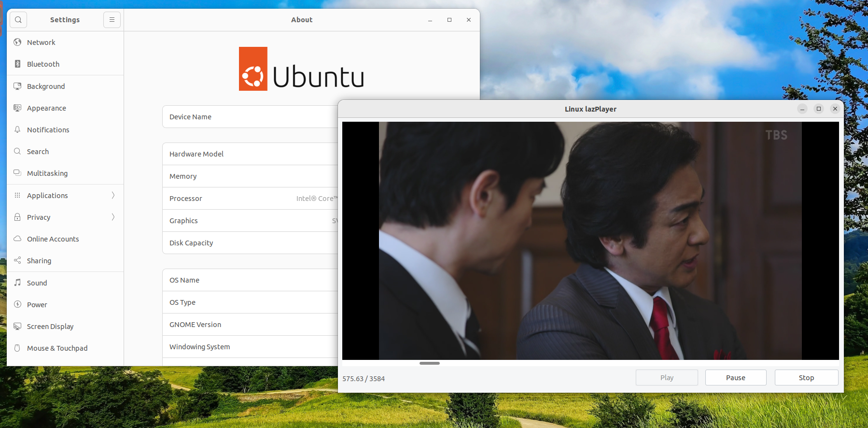Open Screen Display settings
The height and width of the screenshot is (428, 868).
point(65,326)
